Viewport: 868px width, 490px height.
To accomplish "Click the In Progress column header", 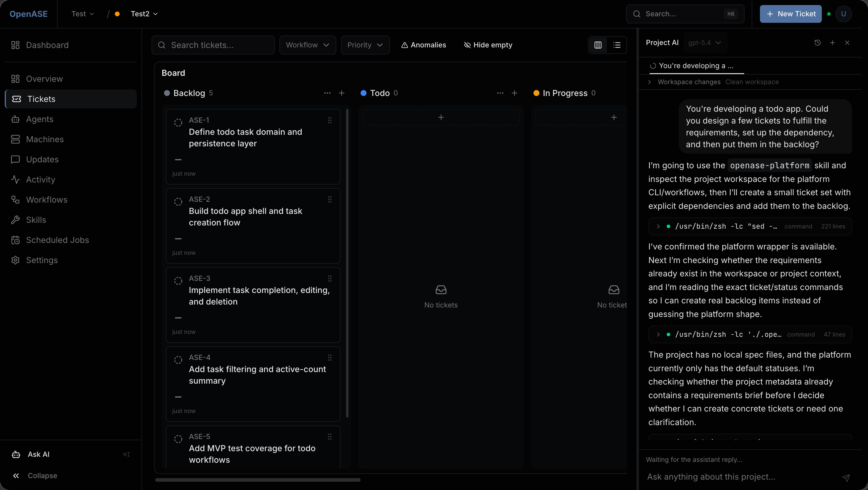I will [565, 93].
